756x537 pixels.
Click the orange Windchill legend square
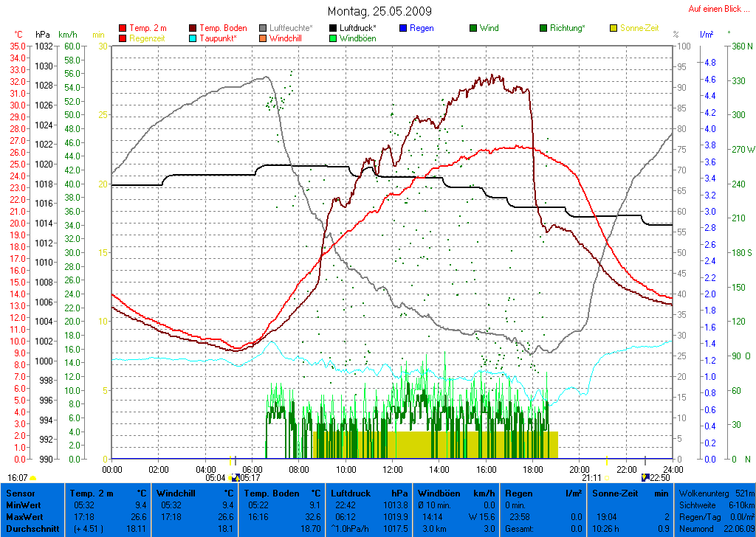[264, 38]
